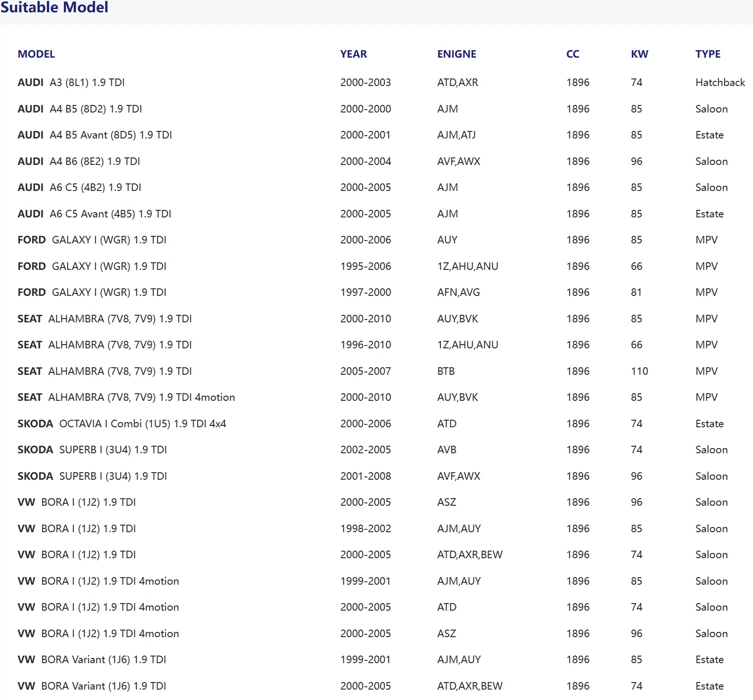The width and height of the screenshot is (753, 700).
Task: Click the engine cell AUY in the Ford Galaxy row
Action: pyautogui.click(x=447, y=240)
